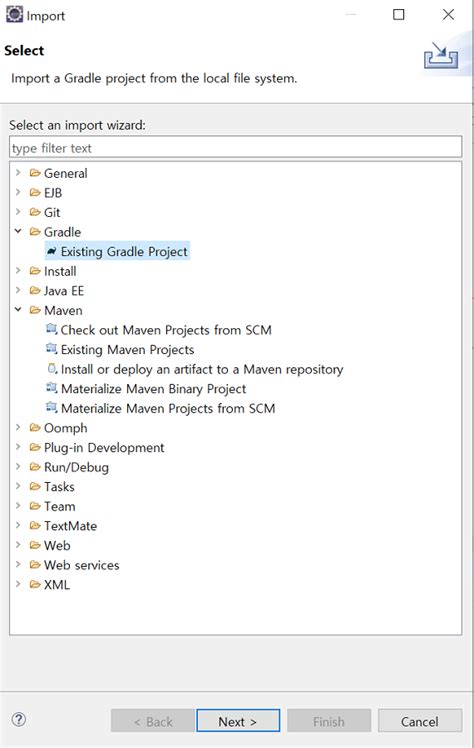Collapse the Maven tree node
The width and height of the screenshot is (474, 748).
18,310
